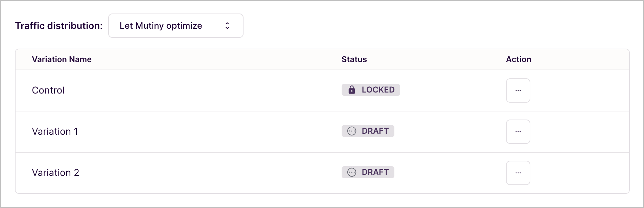This screenshot has height=208, width=644.
Task: Open the Control row's three-dot action menu
Action: (518, 90)
